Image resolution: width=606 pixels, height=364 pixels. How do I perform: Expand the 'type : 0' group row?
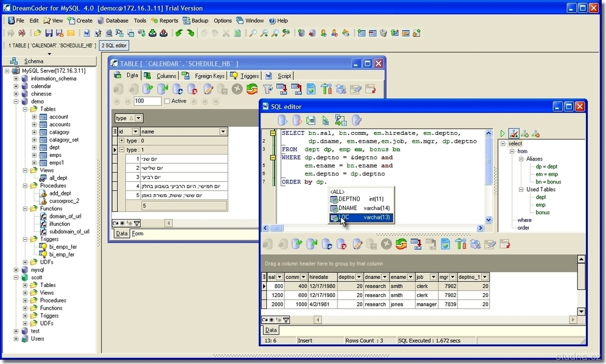click(121, 141)
